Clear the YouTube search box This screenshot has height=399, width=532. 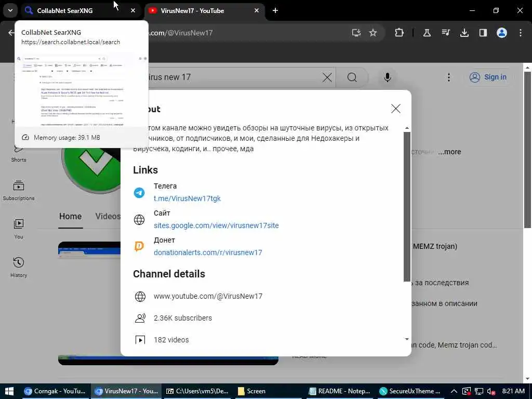tap(327, 77)
